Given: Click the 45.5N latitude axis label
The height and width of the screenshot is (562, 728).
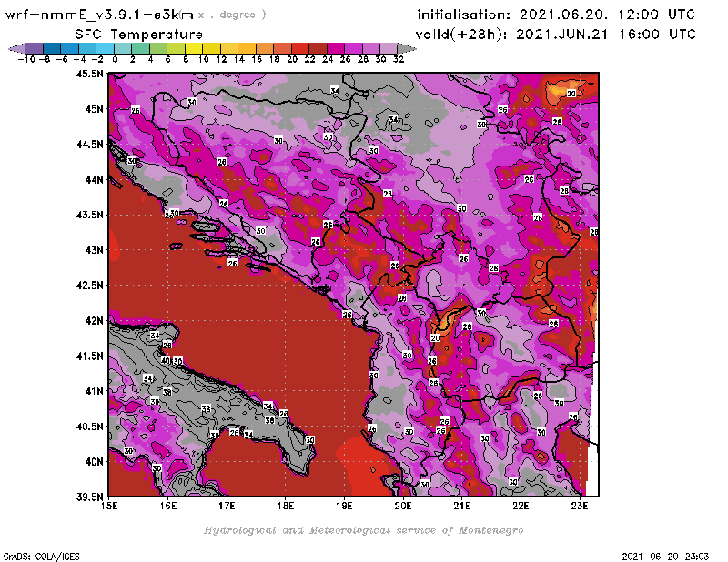Looking at the screenshot, I should coord(89,74).
